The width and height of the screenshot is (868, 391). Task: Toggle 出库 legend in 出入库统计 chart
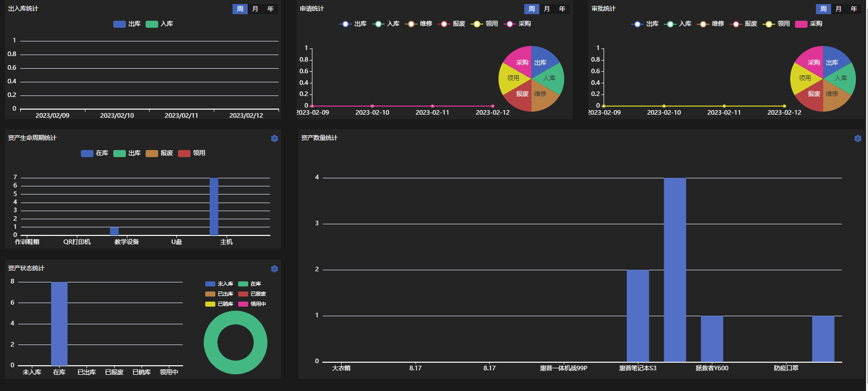tap(127, 24)
